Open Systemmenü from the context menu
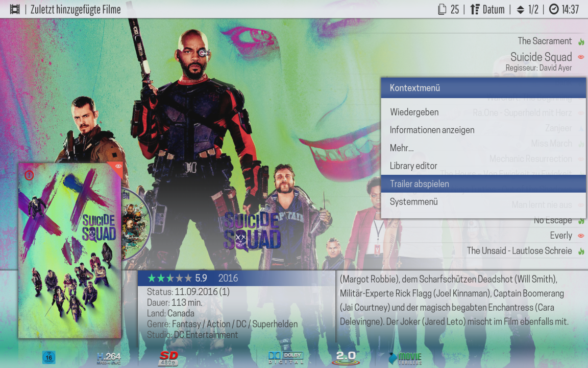Image resolution: width=588 pixels, height=368 pixels. (483, 202)
